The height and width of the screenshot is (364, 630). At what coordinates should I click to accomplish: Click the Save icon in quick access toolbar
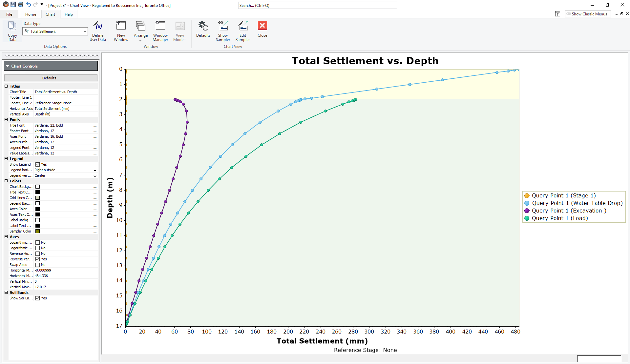click(12, 5)
